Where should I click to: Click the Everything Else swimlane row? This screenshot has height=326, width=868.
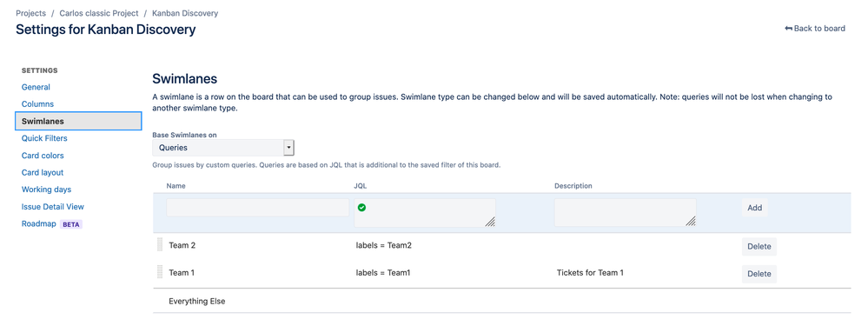tap(501, 302)
